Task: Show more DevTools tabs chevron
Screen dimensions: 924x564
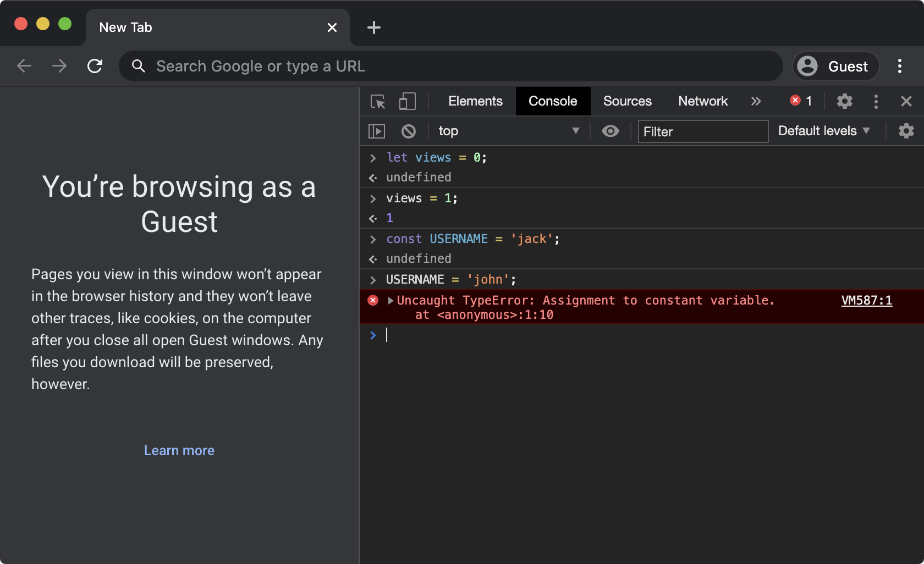Action: [x=756, y=101]
